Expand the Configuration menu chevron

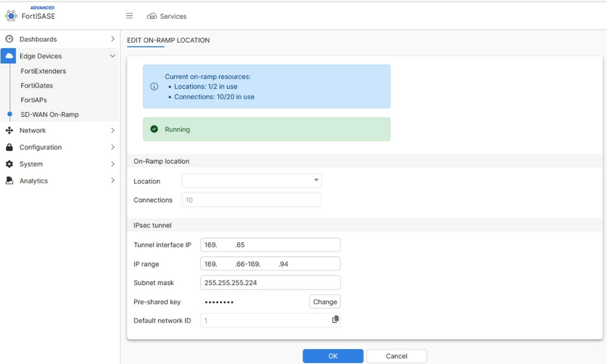(x=113, y=147)
